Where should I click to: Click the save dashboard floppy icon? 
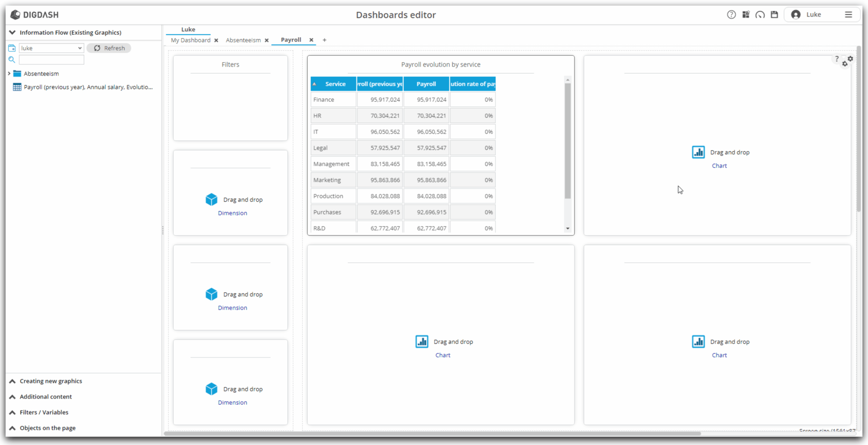[774, 15]
